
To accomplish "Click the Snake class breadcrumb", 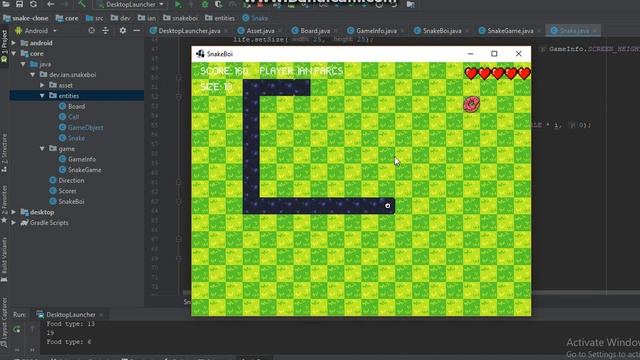I will coord(255,18).
